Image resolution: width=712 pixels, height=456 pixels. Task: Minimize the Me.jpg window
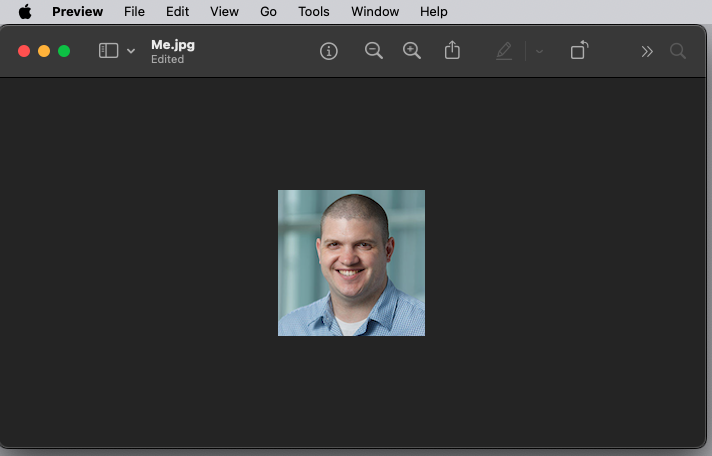tap(44, 51)
